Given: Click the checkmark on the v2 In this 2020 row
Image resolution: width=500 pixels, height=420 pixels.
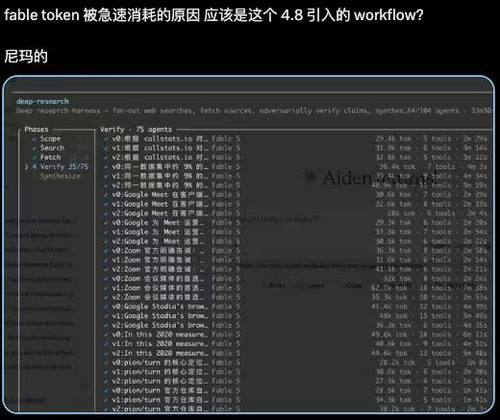Looking at the screenshot, I should [x=106, y=353].
